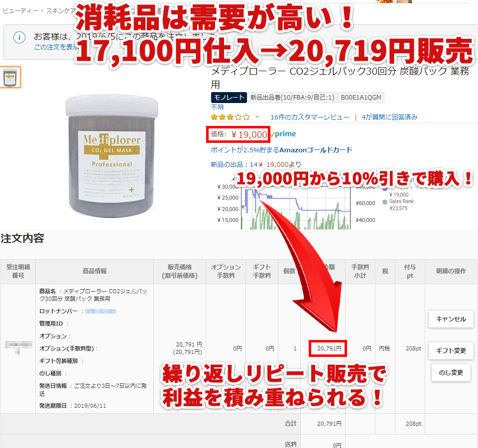Screen dimensions: 478x448
Task: Select 受注明細番号 column header
Action: tap(18, 271)
